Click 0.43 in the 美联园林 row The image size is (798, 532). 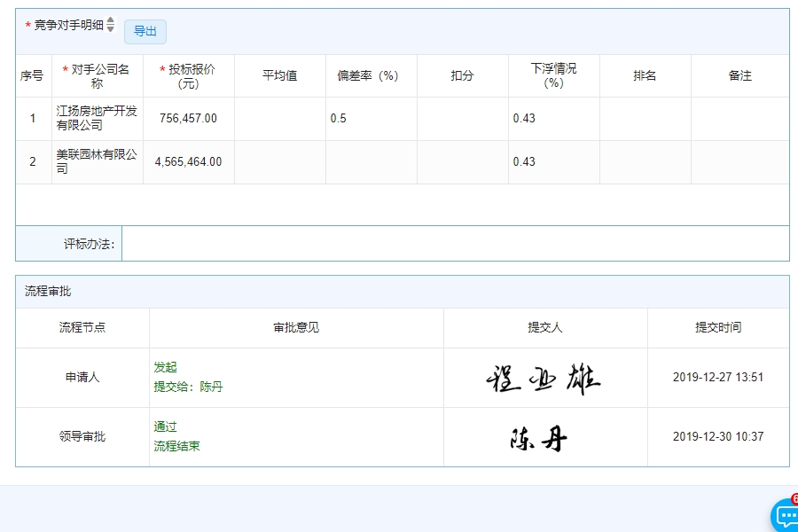tap(524, 161)
